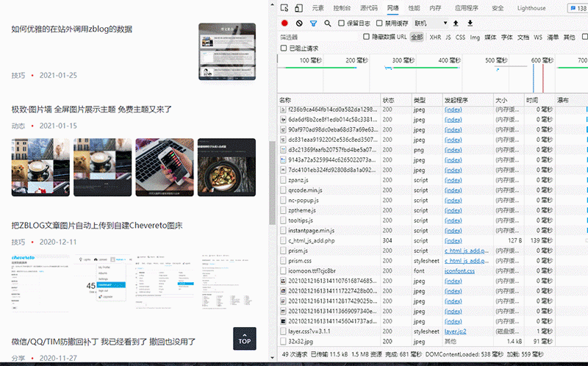Enable the 保留日志 checkbox
The height and width of the screenshot is (366, 588).
tap(342, 24)
